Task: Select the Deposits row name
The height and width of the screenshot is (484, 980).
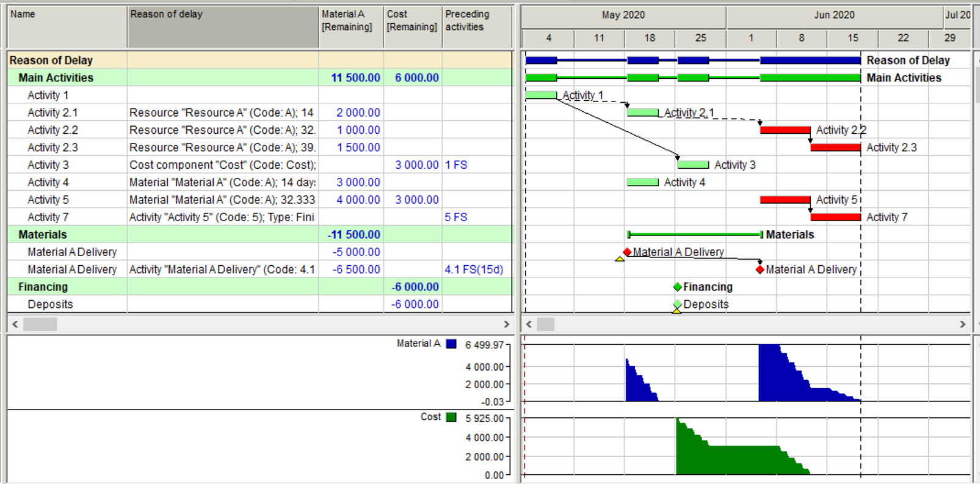Action: (50, 304)
